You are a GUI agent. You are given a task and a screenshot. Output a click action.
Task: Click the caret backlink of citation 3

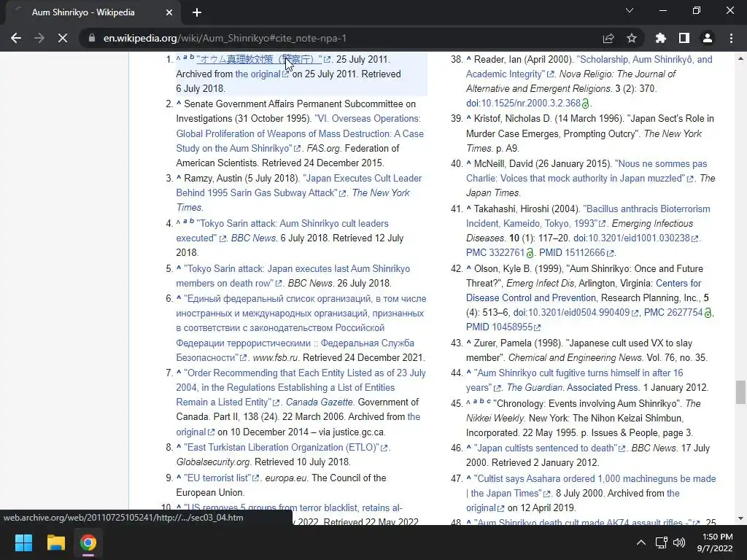coord(179,178)
